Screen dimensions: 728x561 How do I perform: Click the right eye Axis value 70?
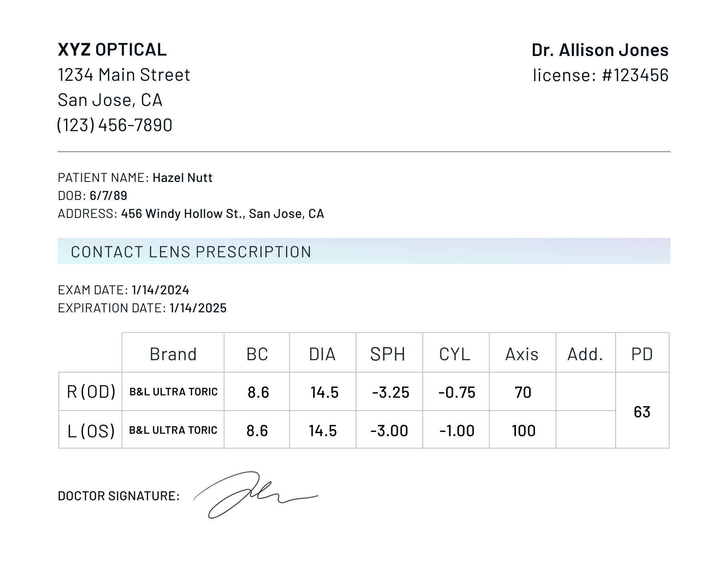[x=523, y=392]
